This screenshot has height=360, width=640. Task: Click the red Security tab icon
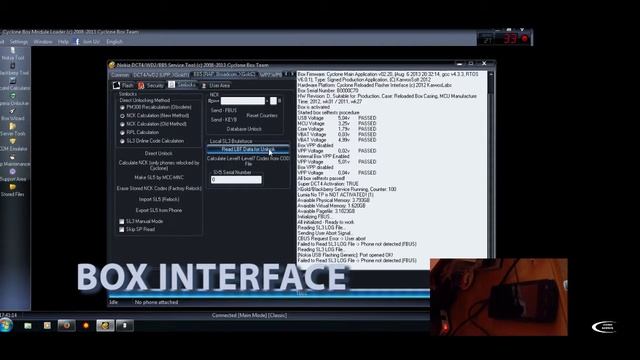tap(141, 85)
